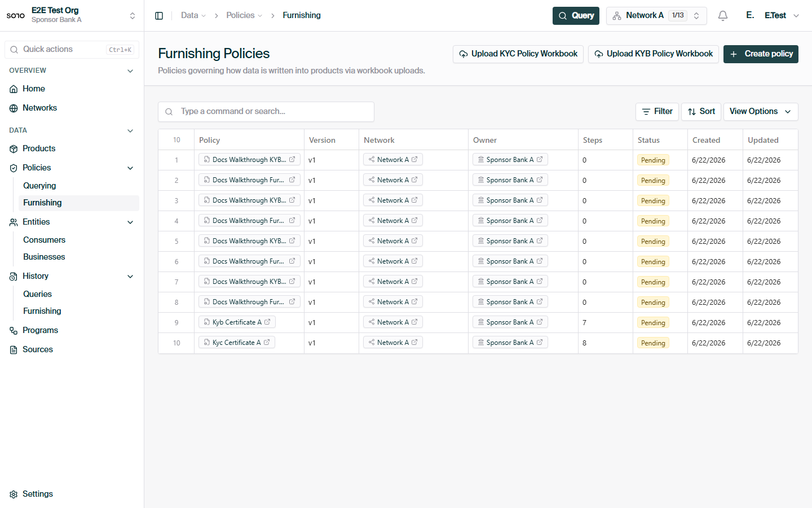This screenshot has width=812, height=508.
Task: Click the Programs icon in sidebar
Action: 14,331
